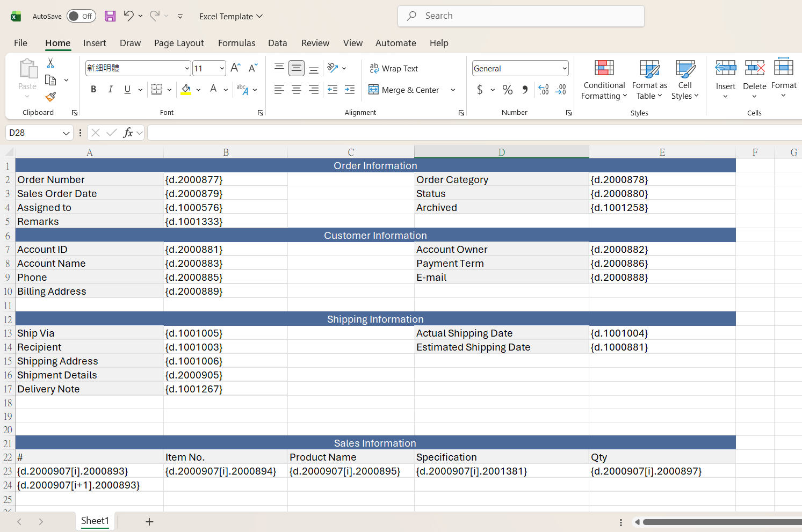Click the Format Painter brush icon
Viewport: 802px width, 532px height.
tap(50, 97)
